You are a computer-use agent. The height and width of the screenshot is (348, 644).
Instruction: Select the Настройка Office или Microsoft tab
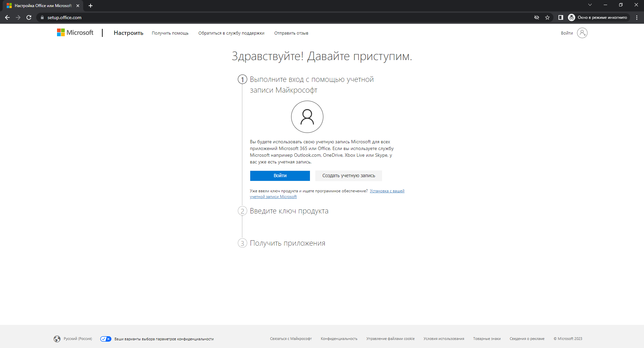coord(43,6)
